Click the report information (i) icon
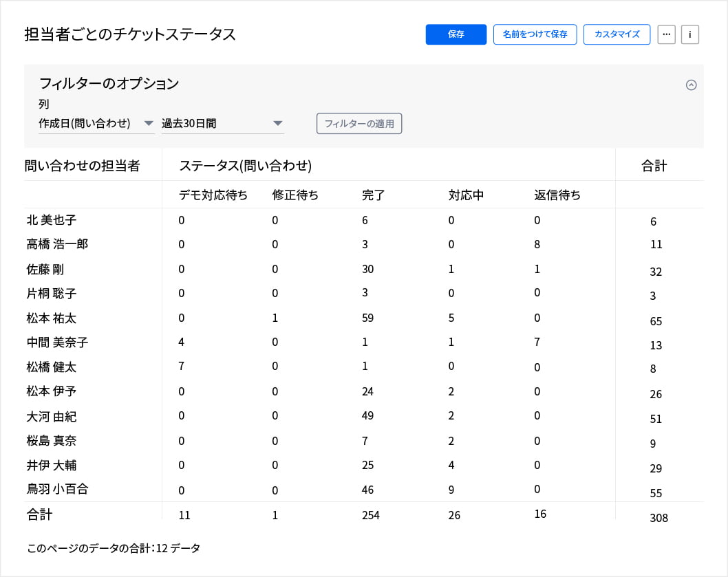 click(689, 34)
